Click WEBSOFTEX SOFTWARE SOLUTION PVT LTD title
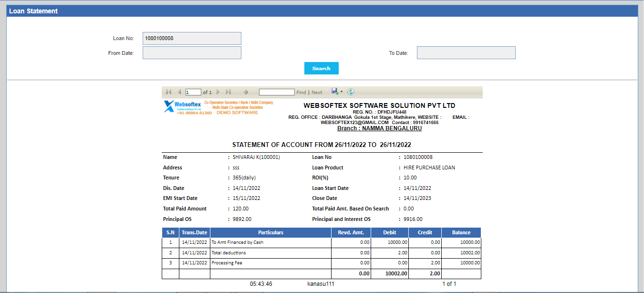This screenshot has height=293, width=644. pos(379,105)
